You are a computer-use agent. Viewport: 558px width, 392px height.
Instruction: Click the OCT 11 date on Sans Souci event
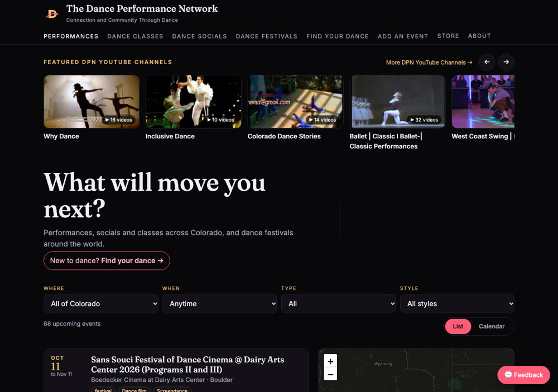(x=57, y=363)
